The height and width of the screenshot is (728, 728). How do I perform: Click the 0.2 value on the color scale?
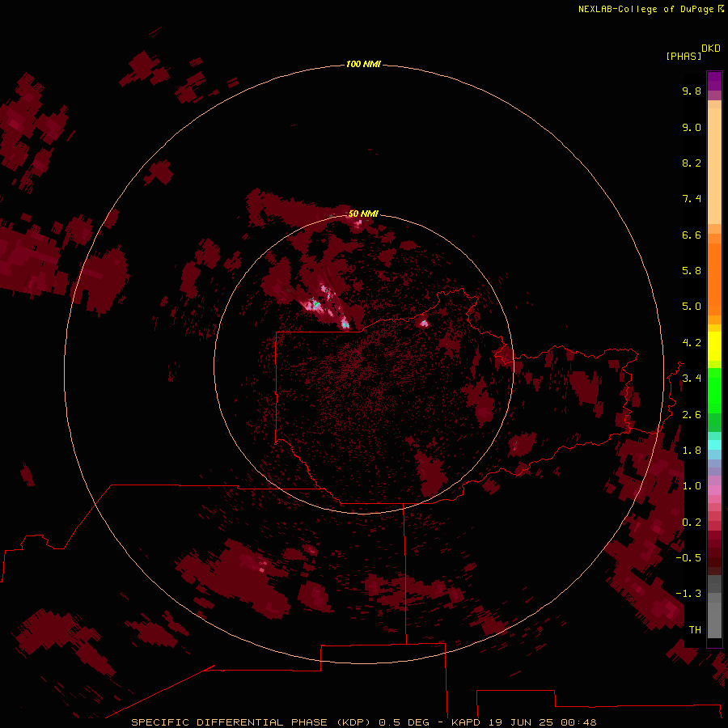point(692,523)
